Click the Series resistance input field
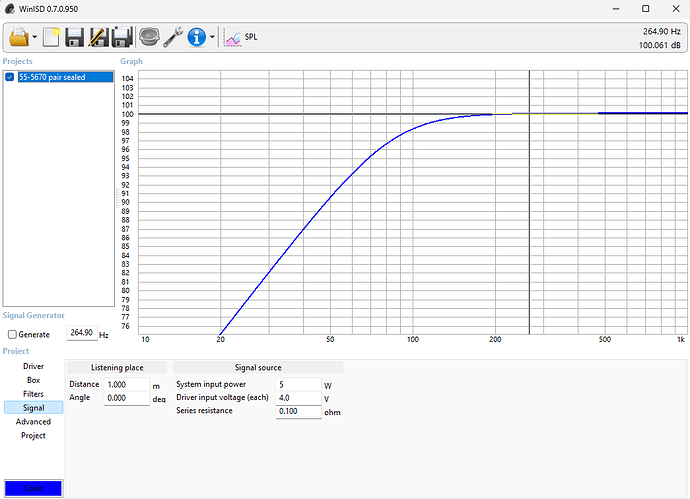 coord(297,411)
